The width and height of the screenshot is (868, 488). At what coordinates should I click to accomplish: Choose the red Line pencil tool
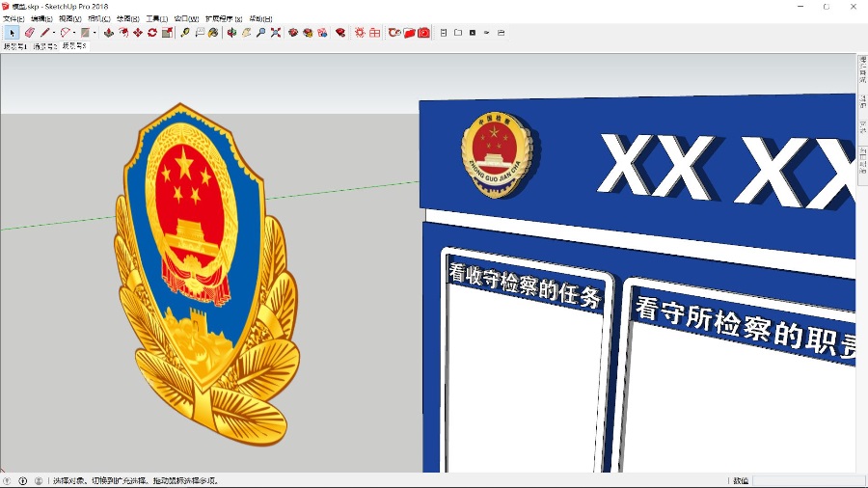(44, 33)
